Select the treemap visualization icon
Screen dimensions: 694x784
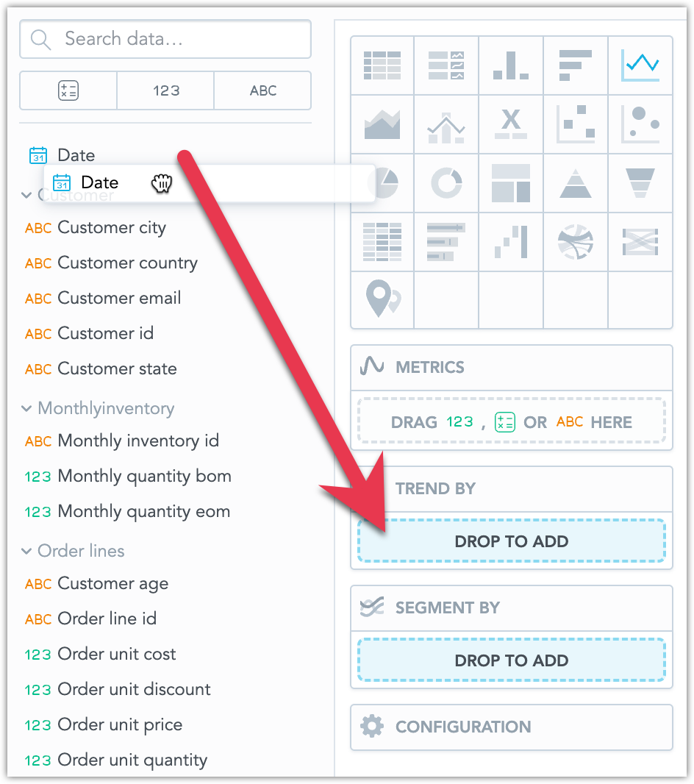point(510,182)
